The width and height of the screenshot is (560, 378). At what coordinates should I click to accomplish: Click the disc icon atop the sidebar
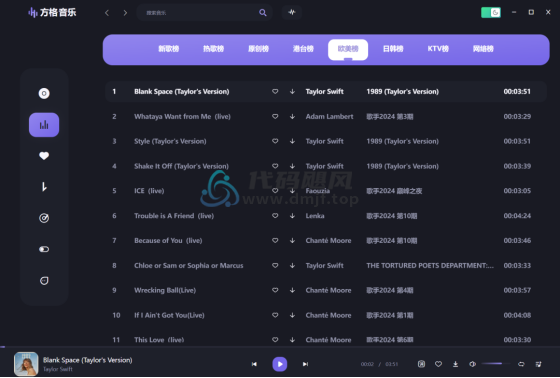pyautogui.click(x=44, y=94)
